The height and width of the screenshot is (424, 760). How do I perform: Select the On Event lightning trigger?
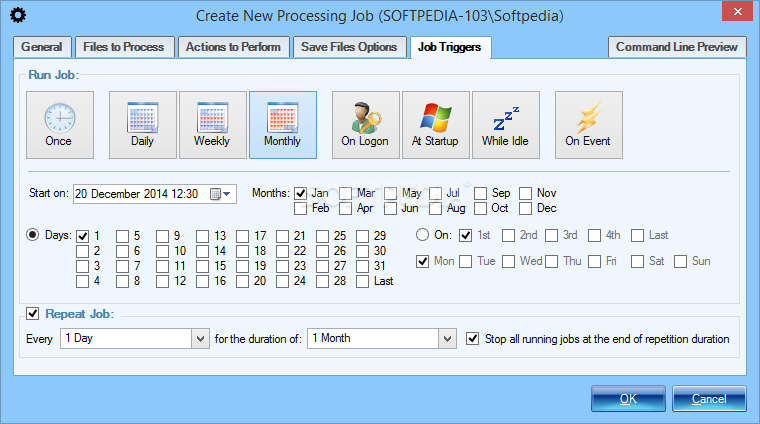point(588,125)
